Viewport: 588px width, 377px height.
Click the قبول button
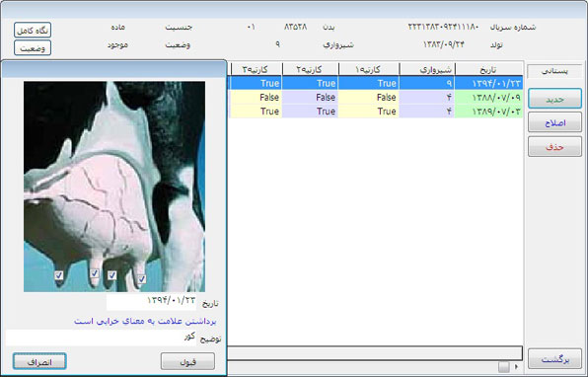coord(187,361)
